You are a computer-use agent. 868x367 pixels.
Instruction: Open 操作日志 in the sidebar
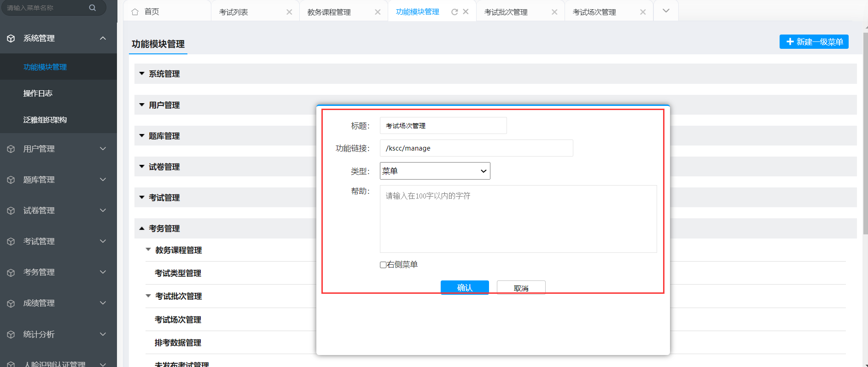pos(38,93)
